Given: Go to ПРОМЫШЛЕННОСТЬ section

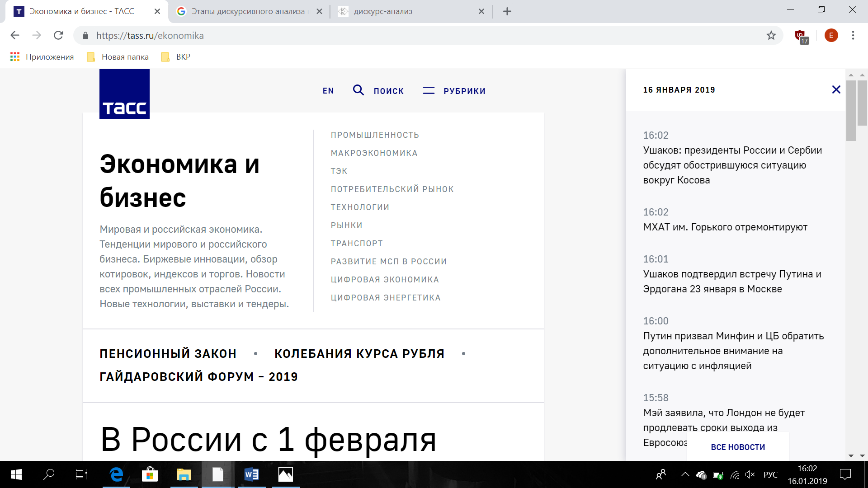Looking at the screenshot, I should pos(375,135).
